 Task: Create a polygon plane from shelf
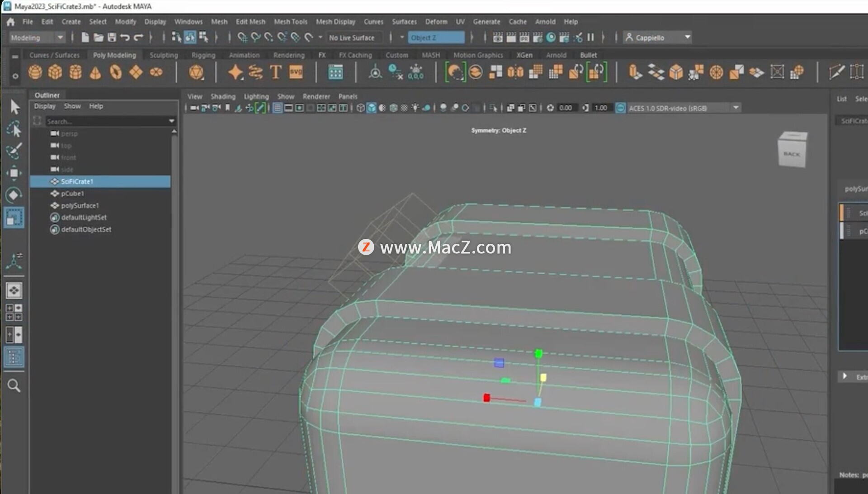136,72
